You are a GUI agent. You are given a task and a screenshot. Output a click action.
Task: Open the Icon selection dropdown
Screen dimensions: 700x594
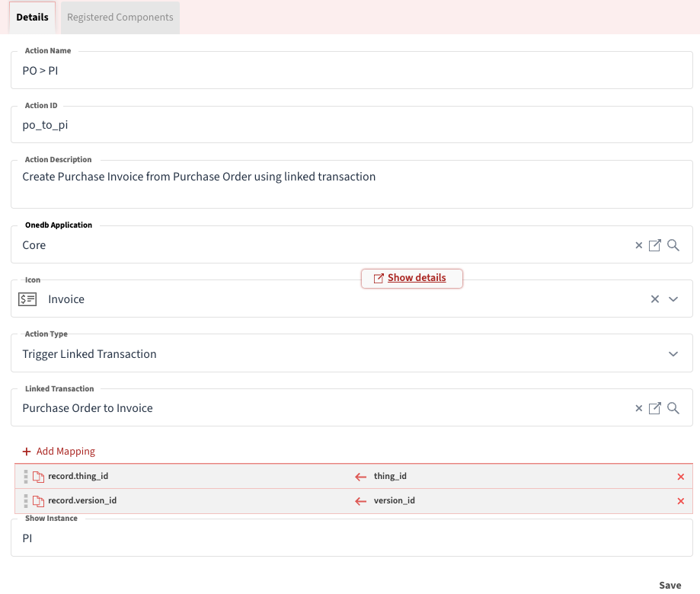pyautogui.click(x=672, y=299)
